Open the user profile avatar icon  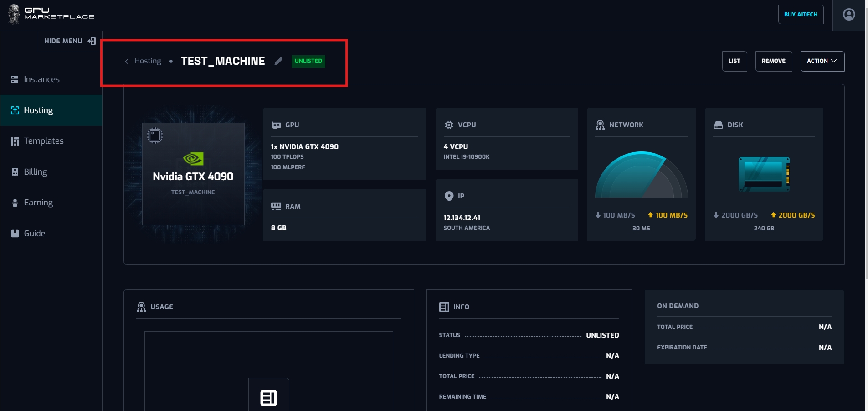[x=849, y=15]
